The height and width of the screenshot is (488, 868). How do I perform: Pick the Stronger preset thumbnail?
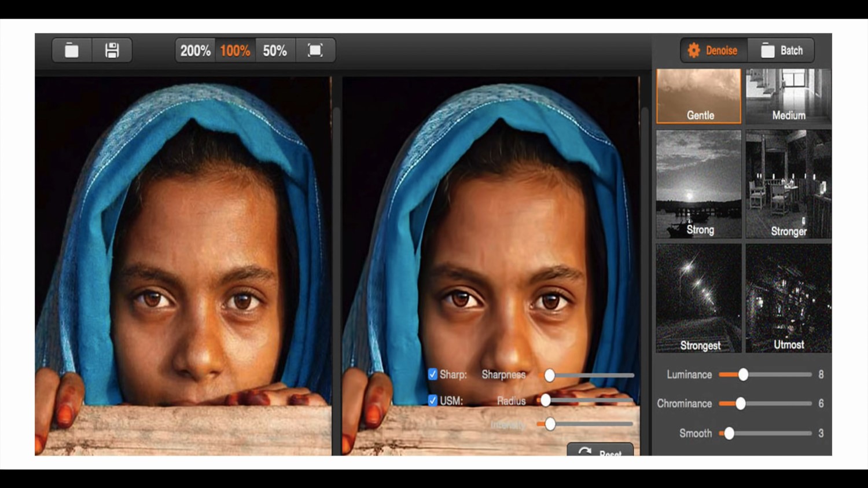788,184
